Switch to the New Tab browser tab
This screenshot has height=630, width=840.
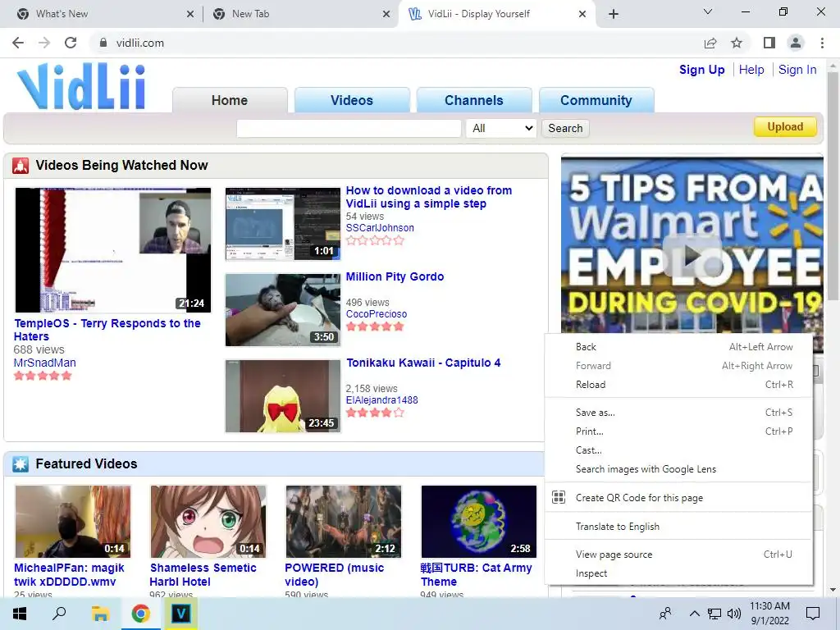click(300, 15)
